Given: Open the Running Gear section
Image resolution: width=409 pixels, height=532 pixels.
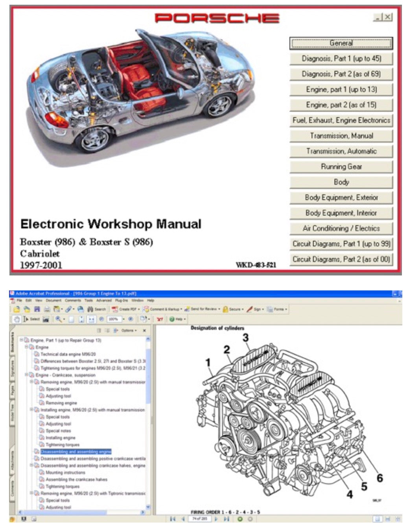Looking at the screenshot, I should 341,167.
